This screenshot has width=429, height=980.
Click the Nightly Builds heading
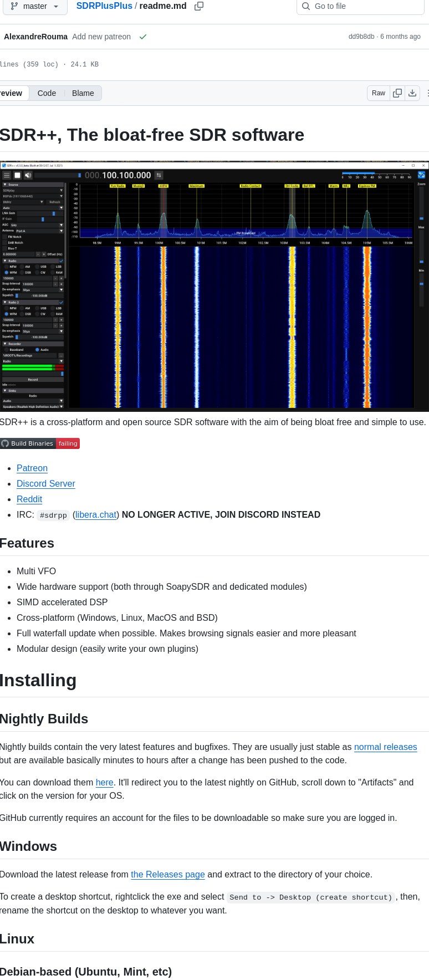point(44,718)
